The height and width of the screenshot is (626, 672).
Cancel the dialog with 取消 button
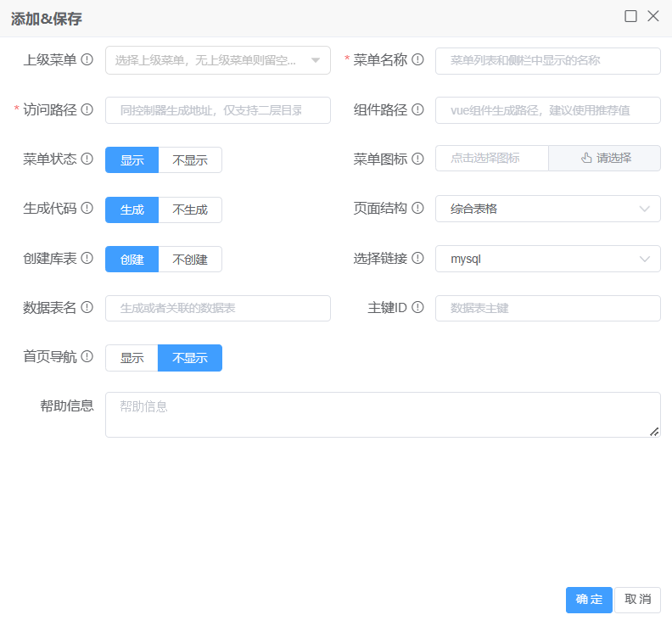637,600
